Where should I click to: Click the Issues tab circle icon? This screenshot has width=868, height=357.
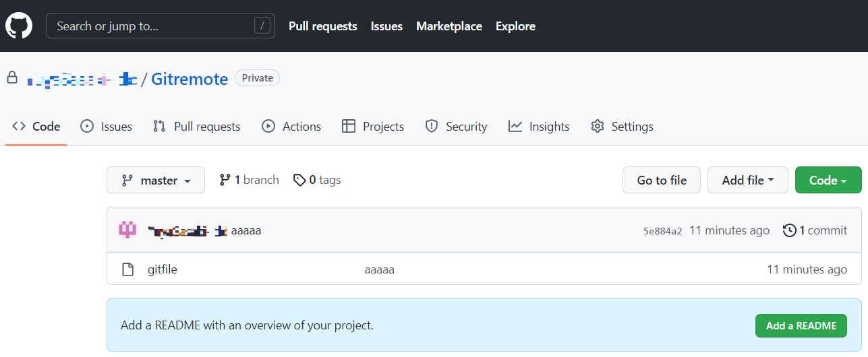87,126
